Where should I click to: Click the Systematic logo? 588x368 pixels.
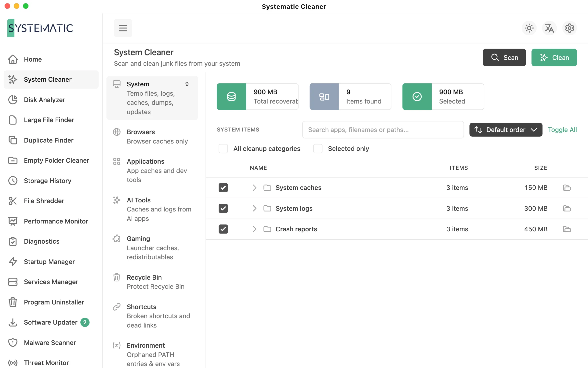[40, 28]
